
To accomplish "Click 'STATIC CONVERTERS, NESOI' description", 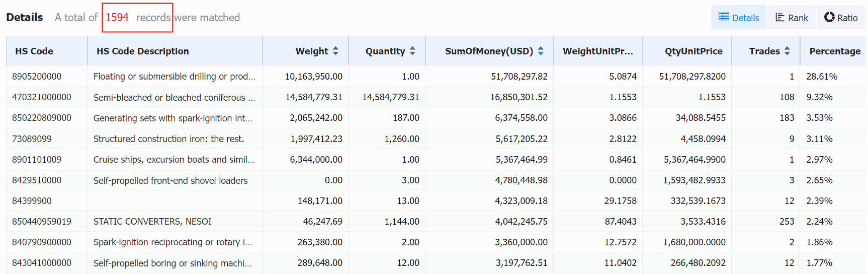I will pyautogui.click(x=152, y=222).
